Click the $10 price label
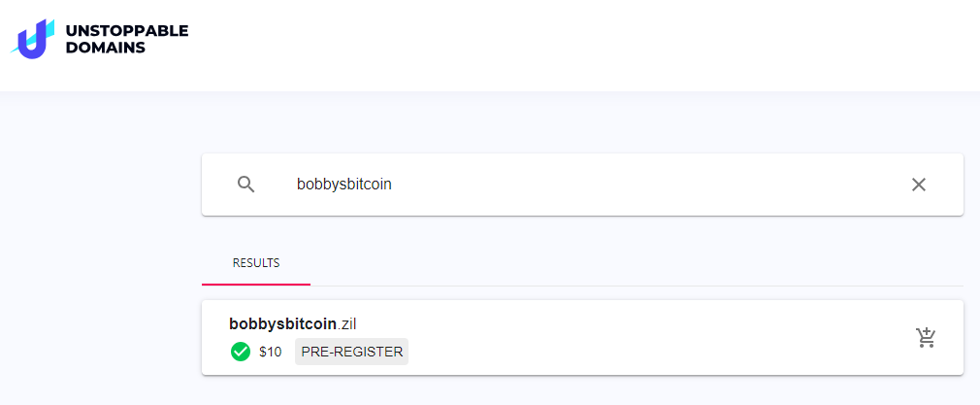Image resolution: width=980 pixels, height=405 pixels. click(x=271, y=352)
